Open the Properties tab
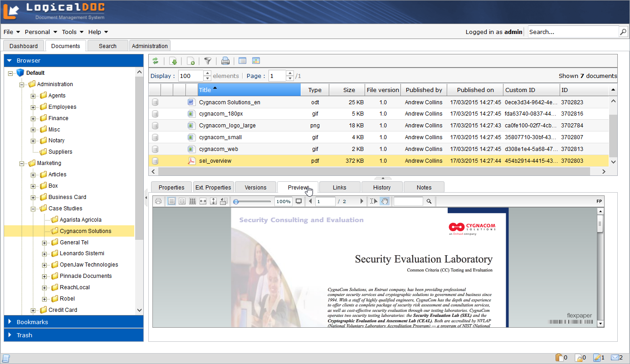Viewport: 630px width, 364px height. 171,187
